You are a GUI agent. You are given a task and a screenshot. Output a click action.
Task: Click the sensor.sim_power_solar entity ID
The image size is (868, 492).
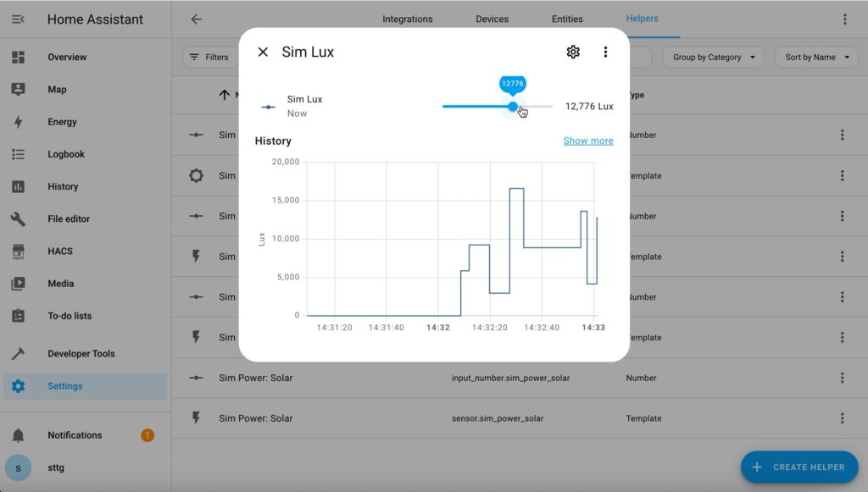tap(498, 418)
